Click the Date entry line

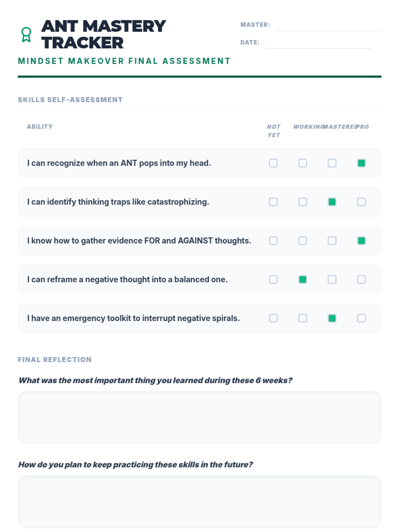click(317, 44)
